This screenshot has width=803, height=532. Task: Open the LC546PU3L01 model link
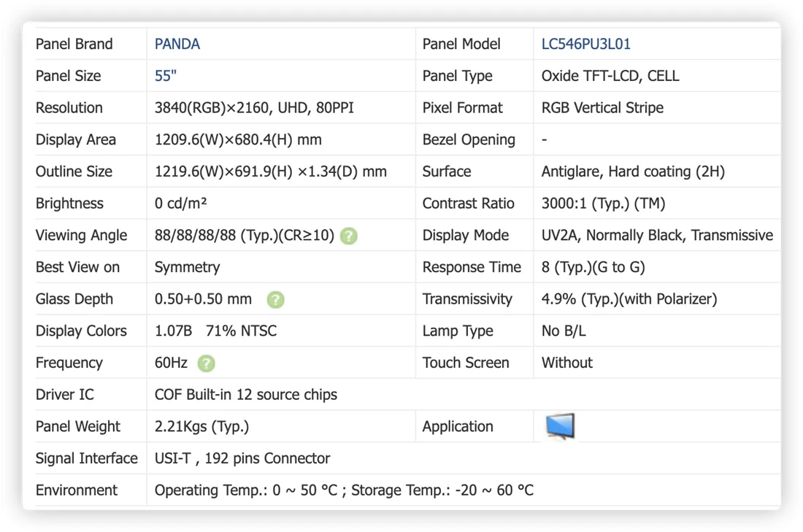tap(586, 44)
